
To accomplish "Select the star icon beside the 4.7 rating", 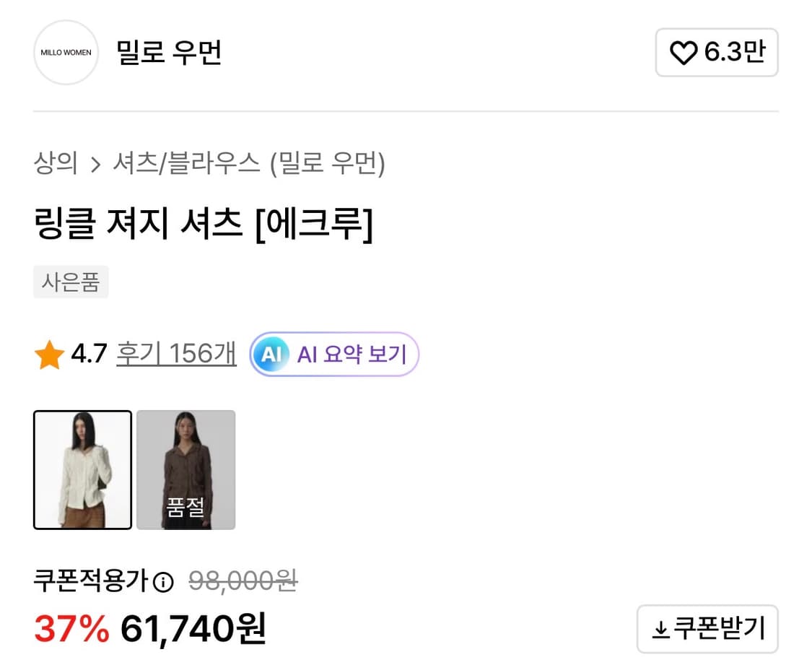I will pos(49,353).
